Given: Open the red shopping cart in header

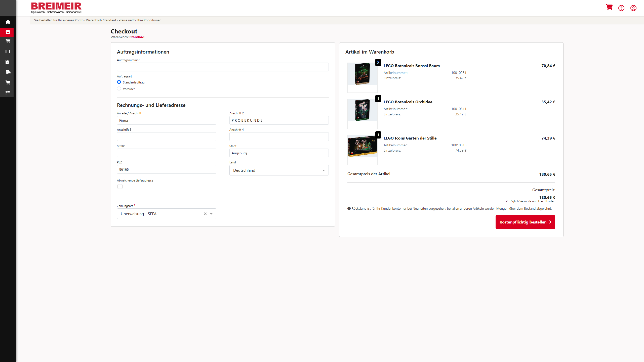Looking at the screenshot, I should [609, 8].
